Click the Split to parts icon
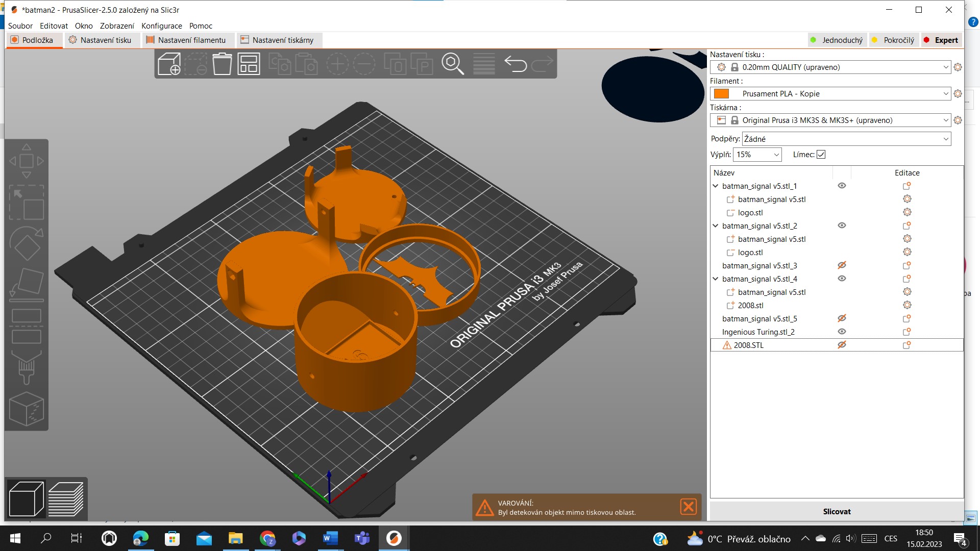Viewport: 980px width, 551px height. pos(422,64)
